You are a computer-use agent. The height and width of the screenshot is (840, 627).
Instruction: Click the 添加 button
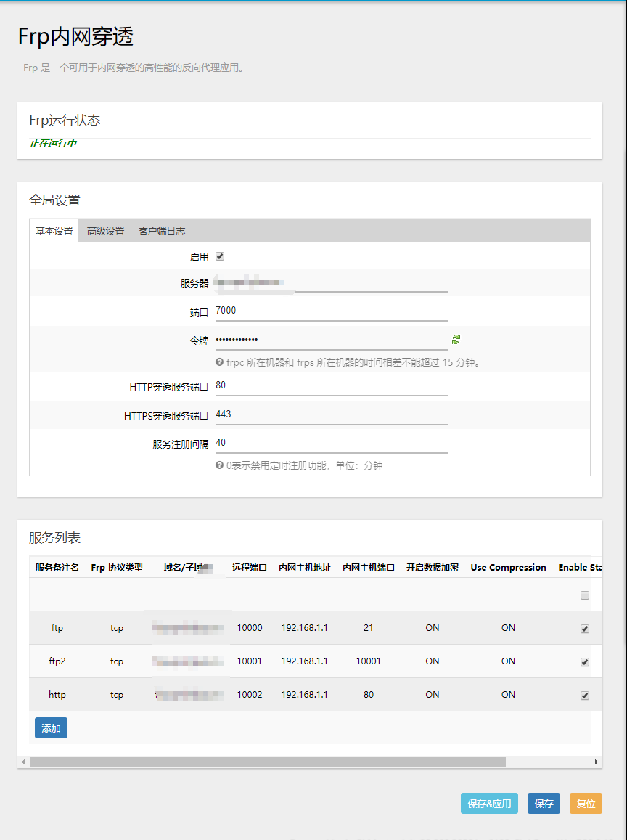(x=51, y=728)
